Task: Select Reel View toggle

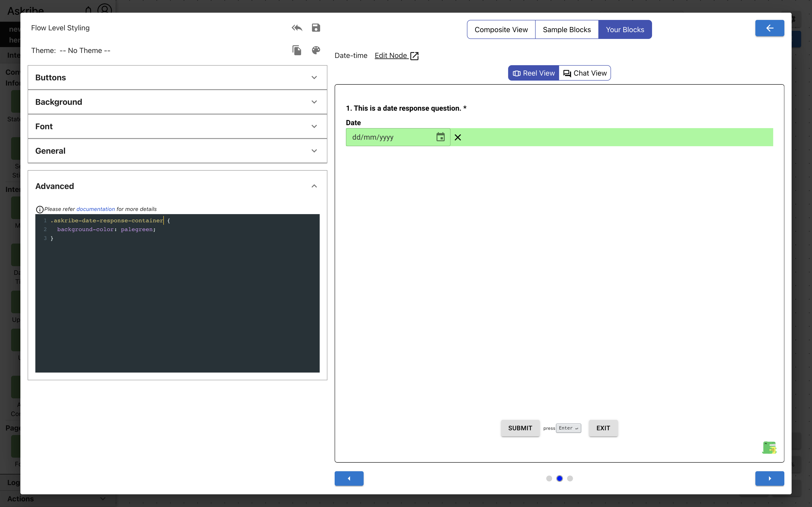Action: pos(534,73)
